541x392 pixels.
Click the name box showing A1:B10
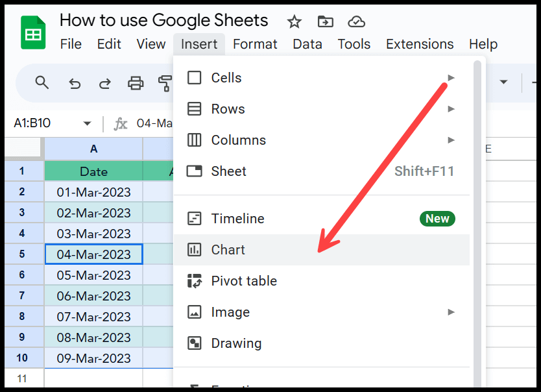(x=32, y=123)
